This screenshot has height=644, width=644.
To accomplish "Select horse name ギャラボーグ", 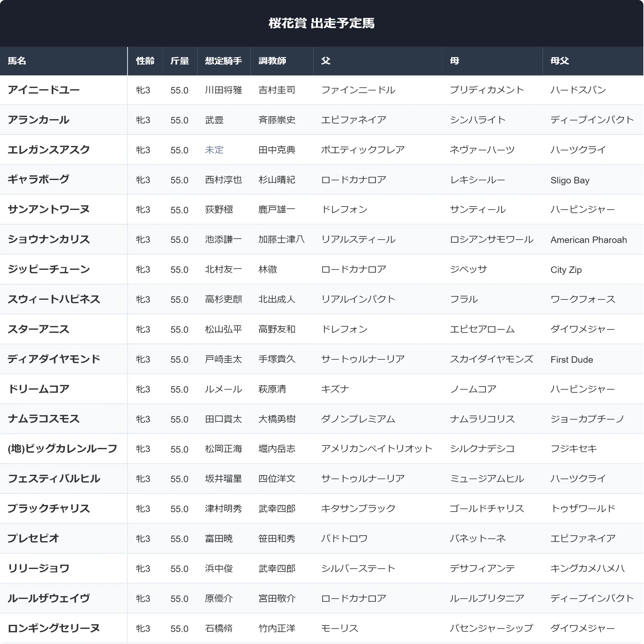I will (39, 180).
